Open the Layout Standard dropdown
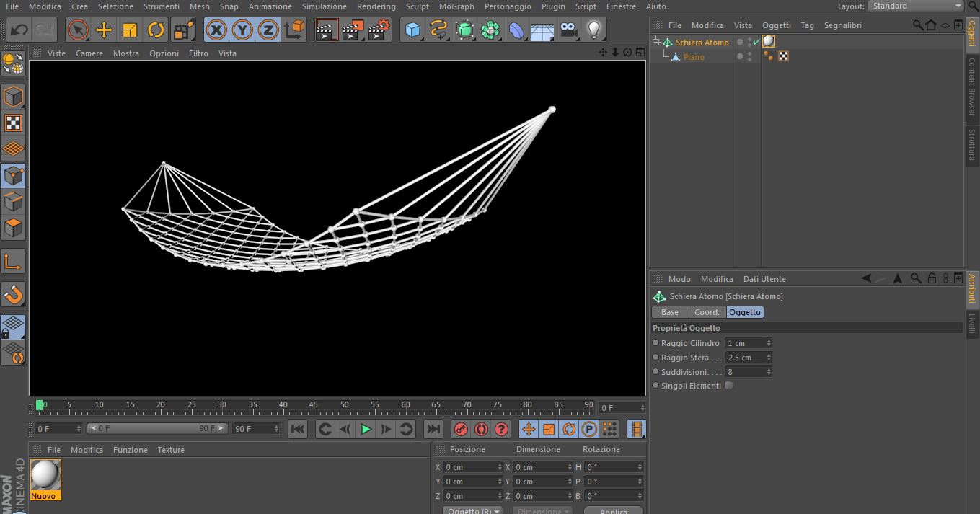The image size is (980, 514). (x=916, y=6)
